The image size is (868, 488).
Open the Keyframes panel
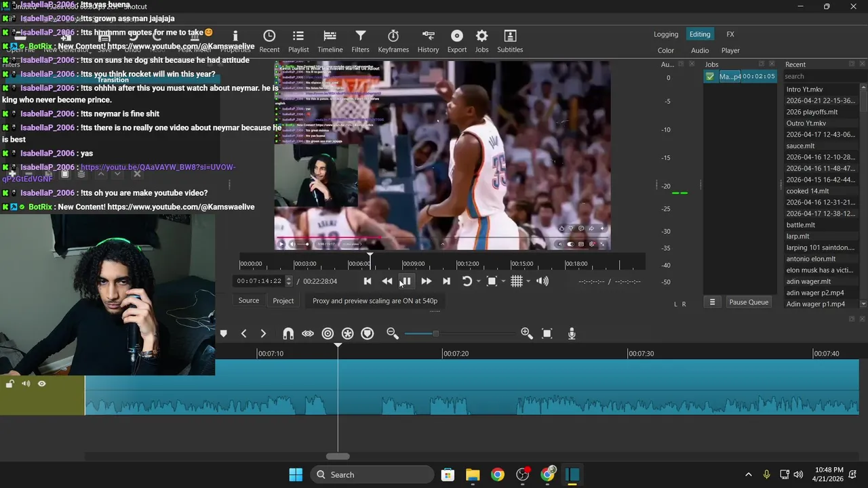tap(393, 41)
